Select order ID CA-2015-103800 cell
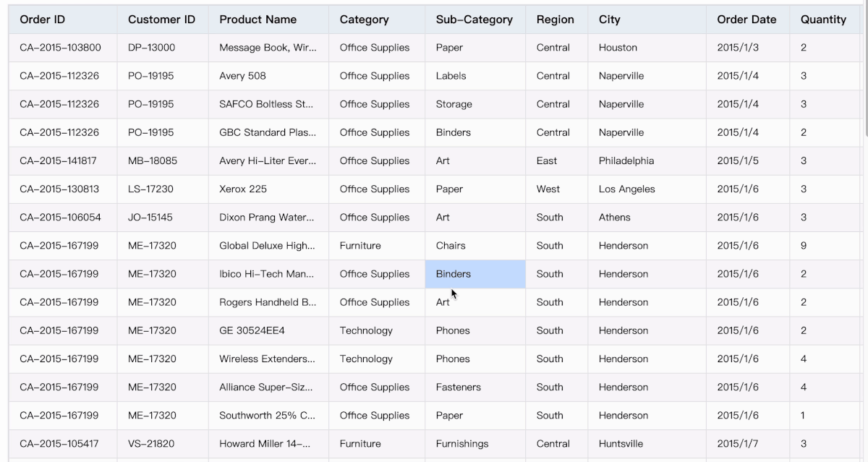Viewport: 868px width, 462px height. (x=60, y=48)
